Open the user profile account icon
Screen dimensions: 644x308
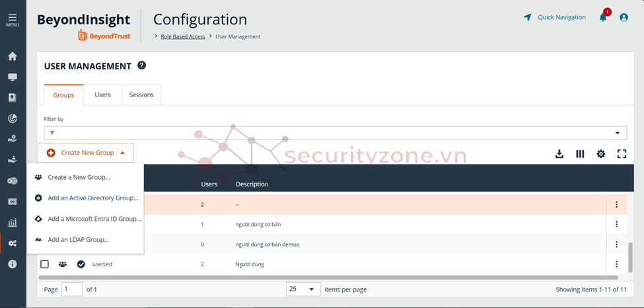624,18
